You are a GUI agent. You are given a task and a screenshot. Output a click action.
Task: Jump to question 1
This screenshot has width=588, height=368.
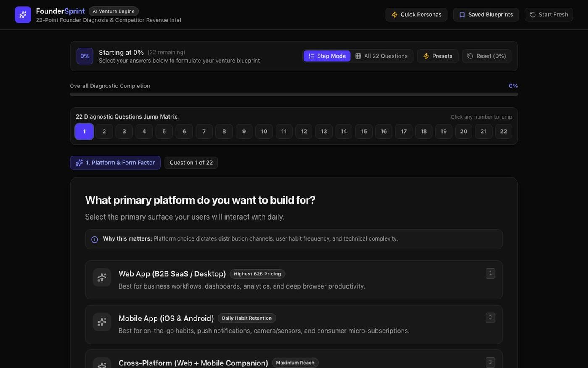84,132
